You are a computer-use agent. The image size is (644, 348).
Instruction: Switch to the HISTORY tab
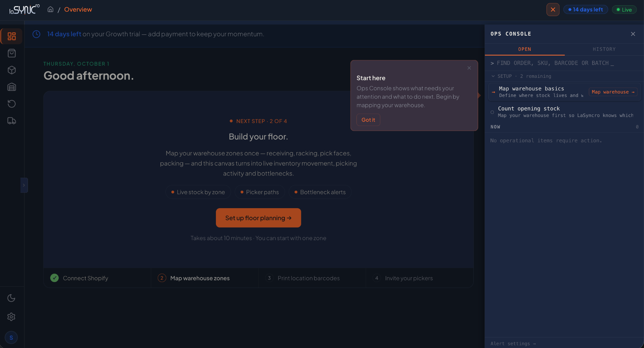click(604, 49)
